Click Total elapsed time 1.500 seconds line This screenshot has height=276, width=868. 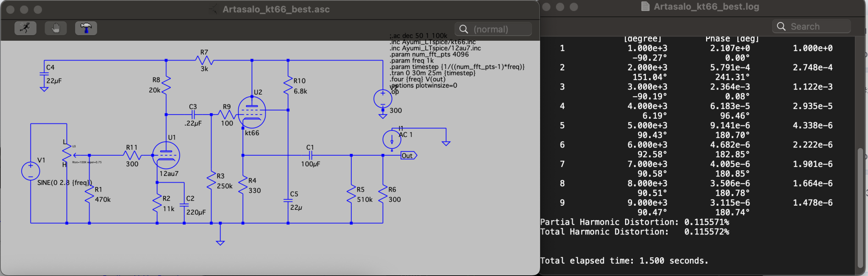coord(624,261)
